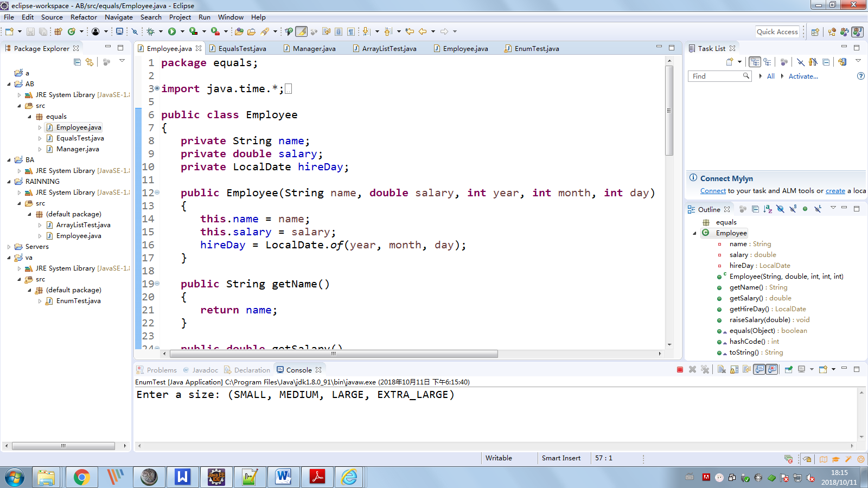
Task: Toggle Scroll Lock in Console toolbar
Action: click(x=735, y=369)
